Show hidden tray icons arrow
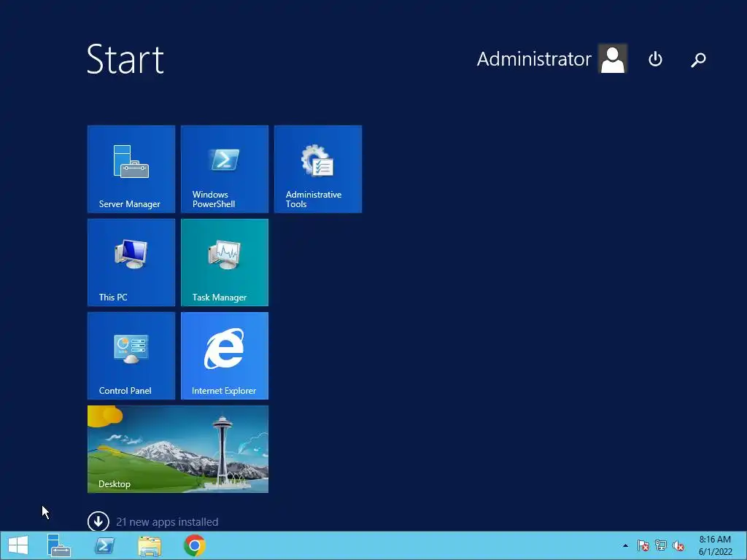Viewport: 747px width, 560px height. (x=625, y=545)
